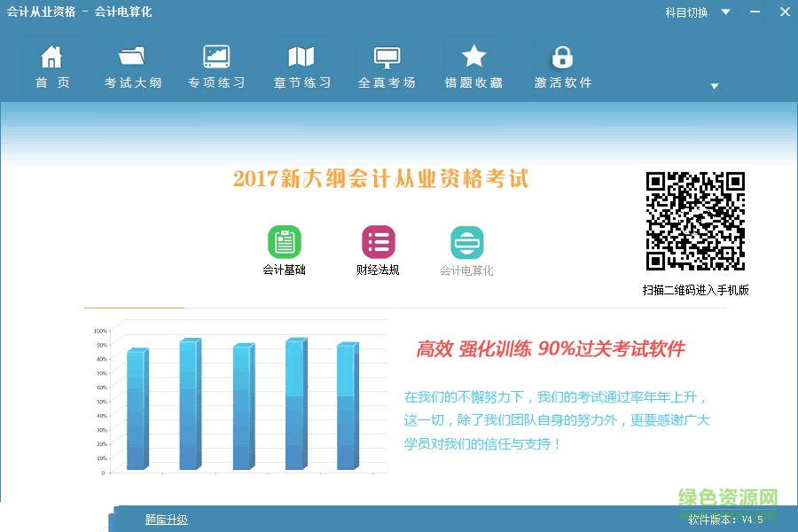The height and width of the screenshot is (532, 798).
Task: Click the red 高效强化训练 slogan text
Action: (544, 348)
